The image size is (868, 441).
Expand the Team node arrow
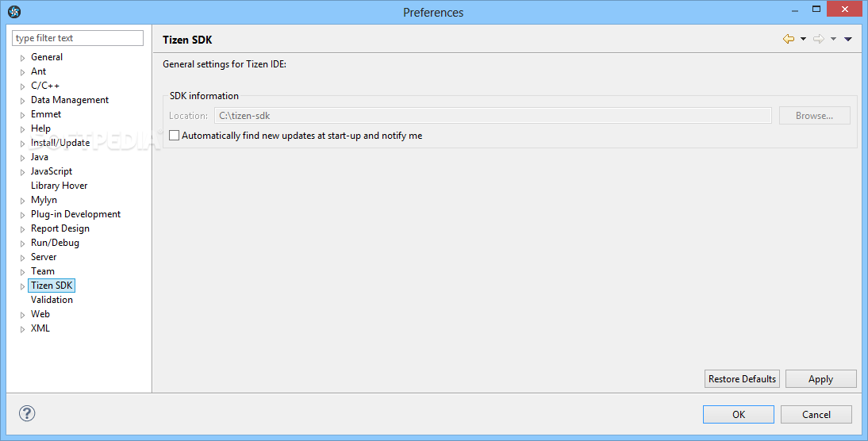[23, 272]
